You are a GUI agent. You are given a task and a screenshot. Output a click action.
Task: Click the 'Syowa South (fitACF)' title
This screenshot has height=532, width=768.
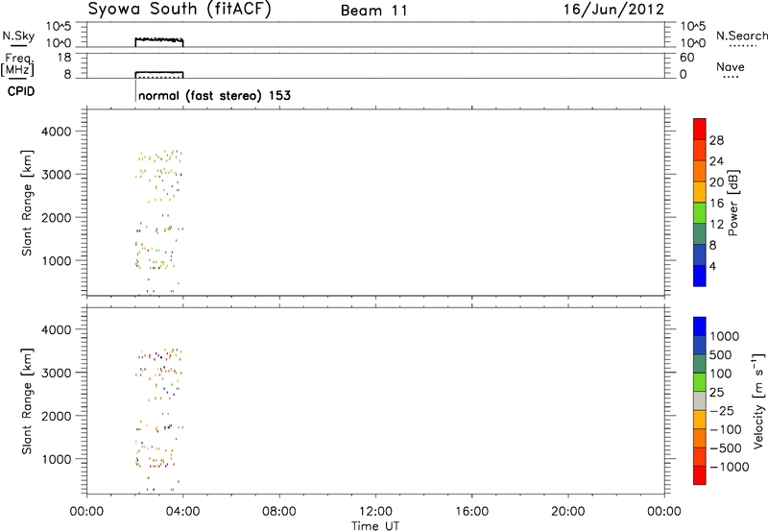click(x=180, y=10)
